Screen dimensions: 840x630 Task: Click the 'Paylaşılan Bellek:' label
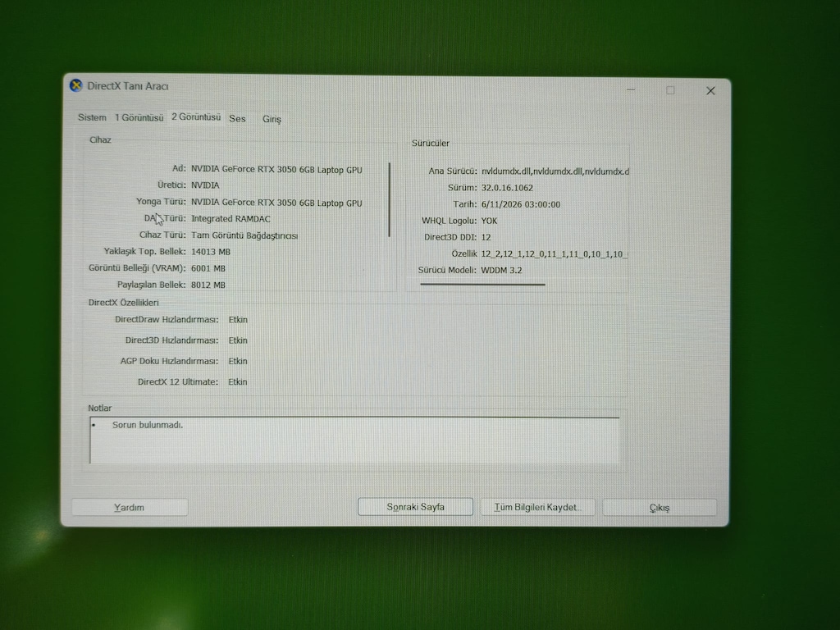coord(152,285)
